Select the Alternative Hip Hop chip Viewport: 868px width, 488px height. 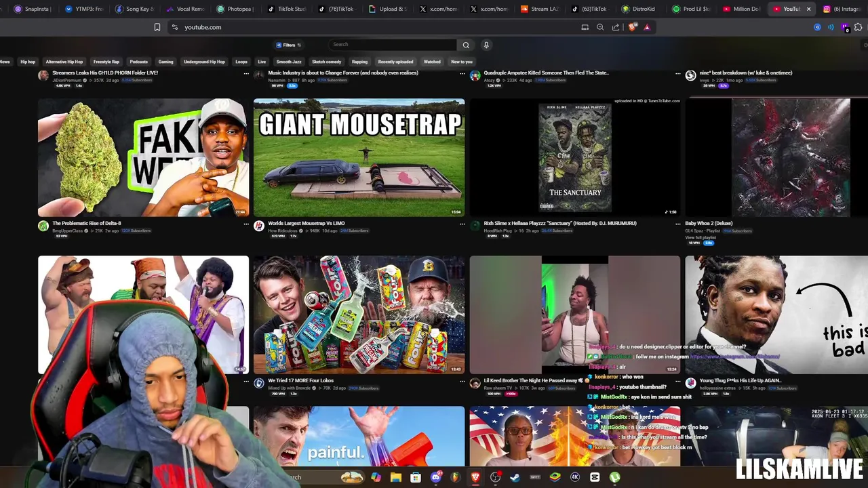click(x=64, y=62)
